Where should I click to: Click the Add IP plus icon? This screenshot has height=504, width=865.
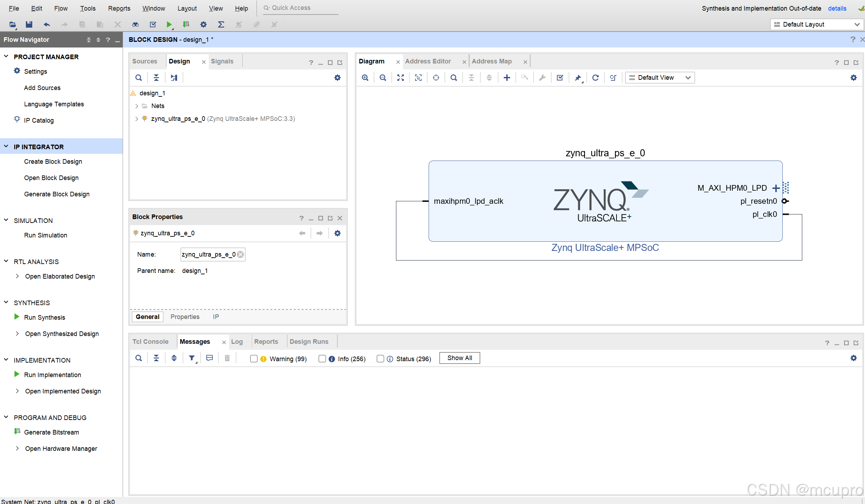tap(507, 78)
